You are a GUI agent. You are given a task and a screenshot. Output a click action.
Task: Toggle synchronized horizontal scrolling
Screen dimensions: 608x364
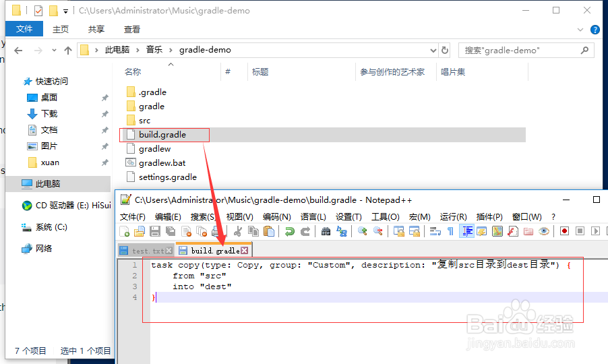(x=414, y=231)
